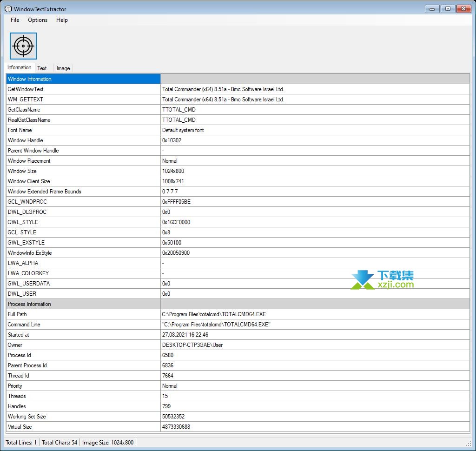
Task: Click Total Chars: 54 in status bar
Action: pos(59,443)
